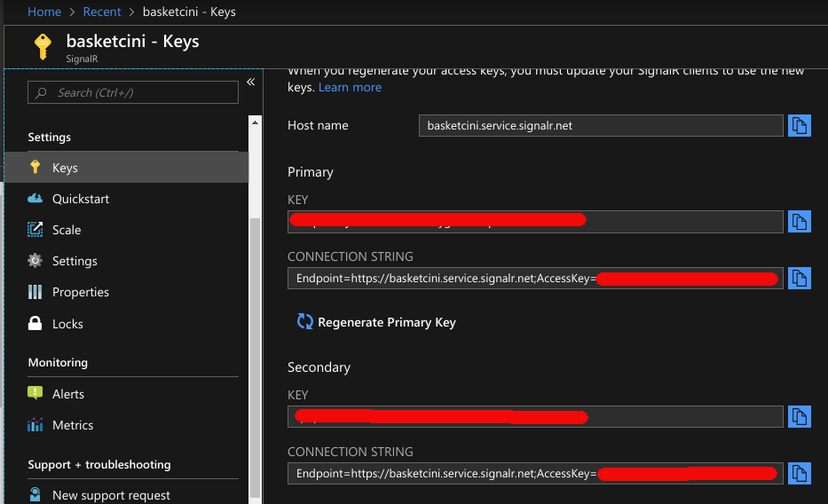Collapse the sidebar with double chevron
The image size is (828, 504).
click(250, 82)
